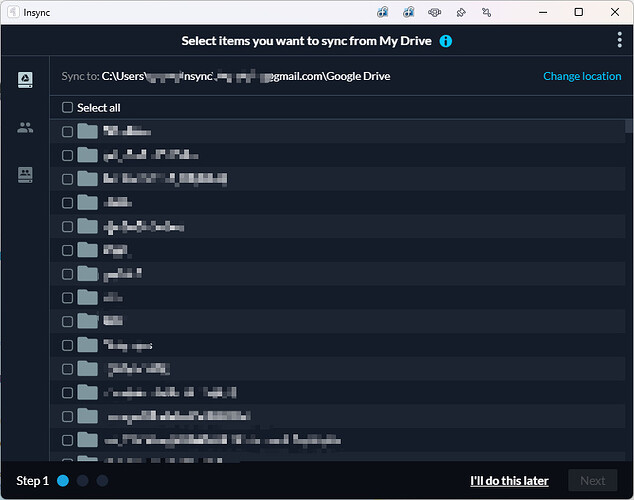This screenshot has height=500, width=634.
Task: Tick the Select all checkbox
Action: pyautogui.click(x=67, y=108)
